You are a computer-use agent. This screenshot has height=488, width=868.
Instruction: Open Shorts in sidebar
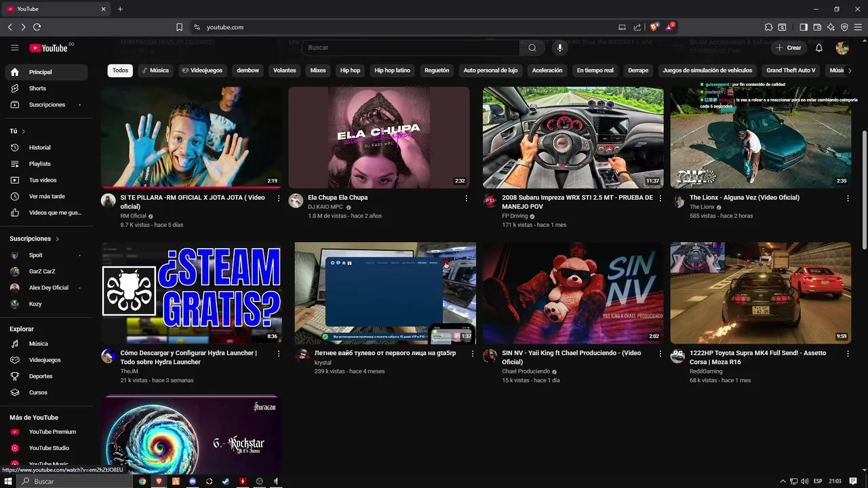point(46,88)
